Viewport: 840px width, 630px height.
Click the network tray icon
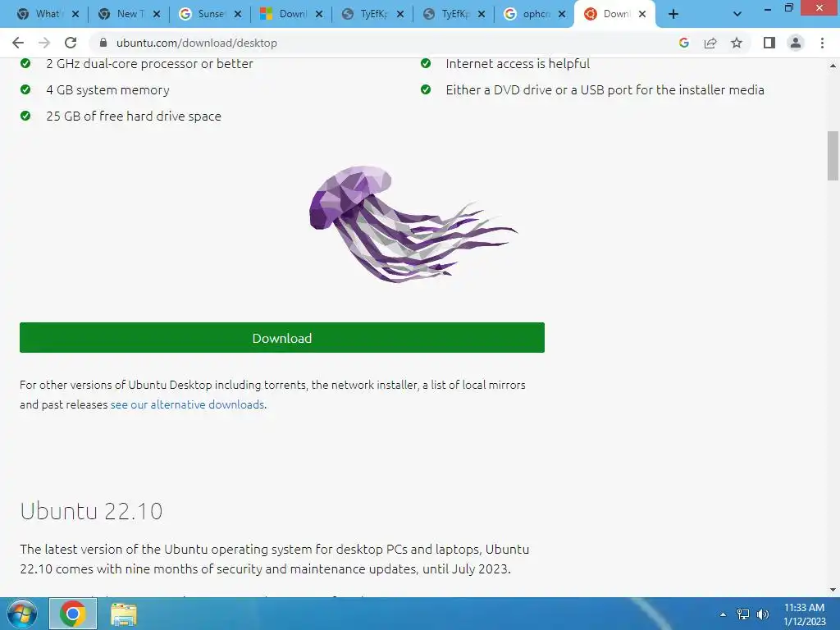(743, 614)
